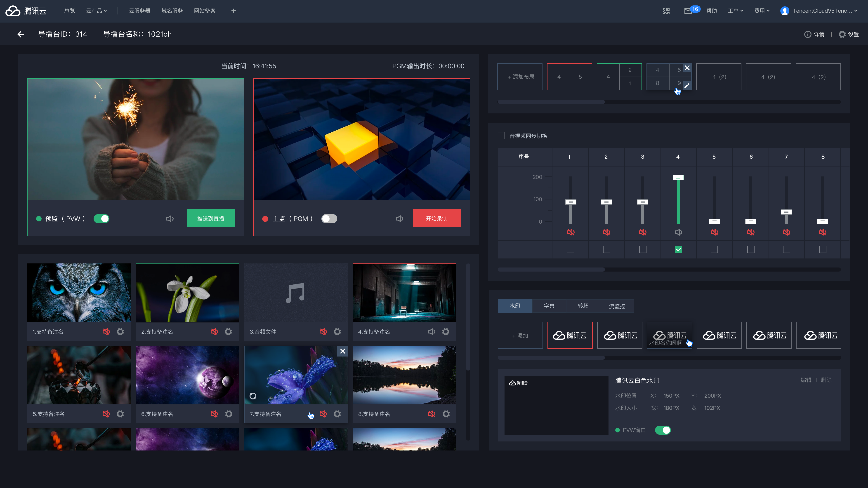Screen dimensions: 868x488
Task: Enable the PGM main monitor toggle
Action: pos(329,218)
